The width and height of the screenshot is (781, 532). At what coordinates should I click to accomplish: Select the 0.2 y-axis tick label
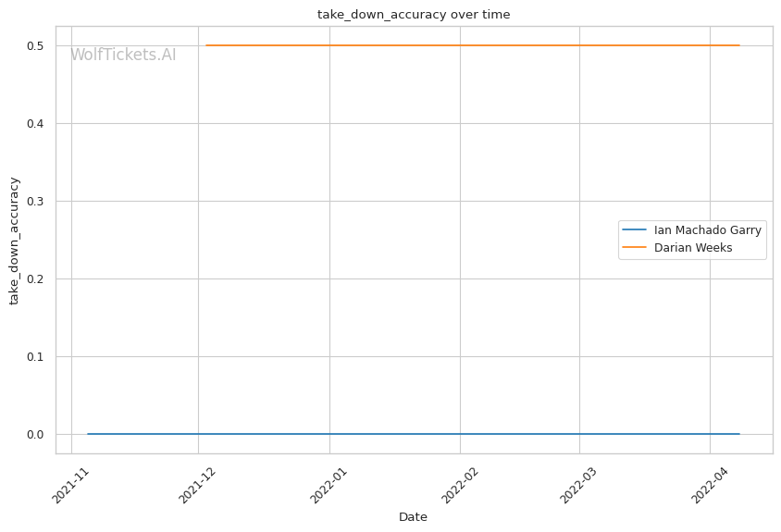(43, 279)
